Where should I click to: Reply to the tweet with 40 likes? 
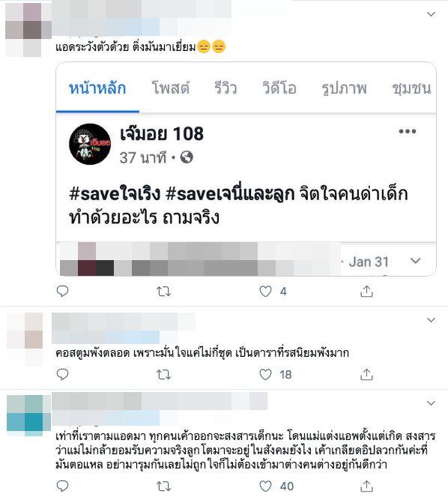[x=62, y=487]
